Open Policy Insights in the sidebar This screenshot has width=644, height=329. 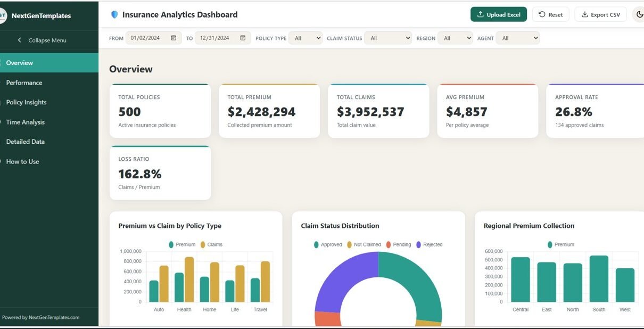click(x=26, y=102)
